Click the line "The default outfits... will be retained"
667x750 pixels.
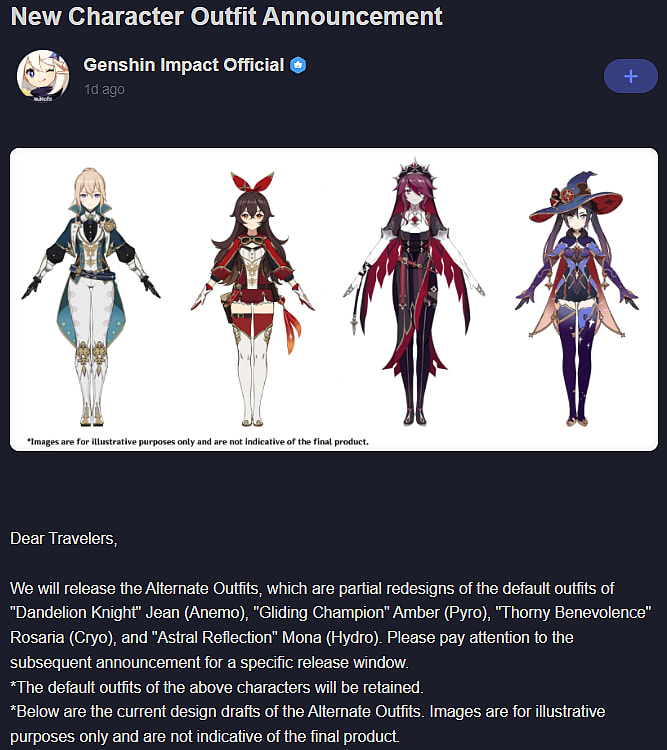217,687
